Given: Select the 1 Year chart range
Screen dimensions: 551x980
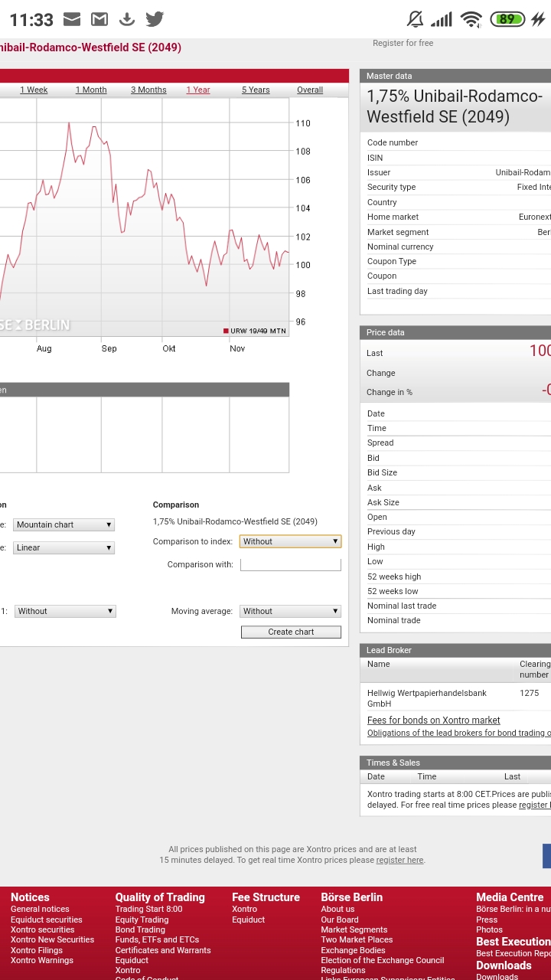Looking at the screenshot, I should pos(198,90).
